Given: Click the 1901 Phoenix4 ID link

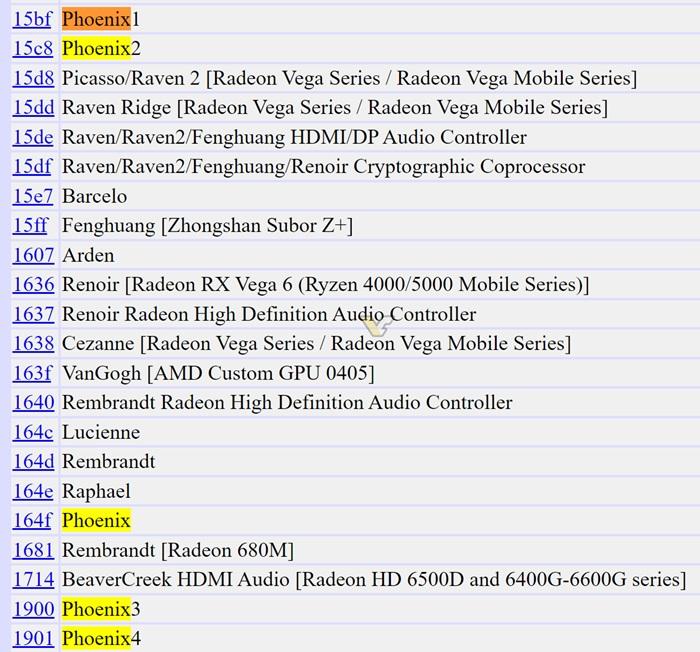Looking at the screenshot, I should (33, 638).
